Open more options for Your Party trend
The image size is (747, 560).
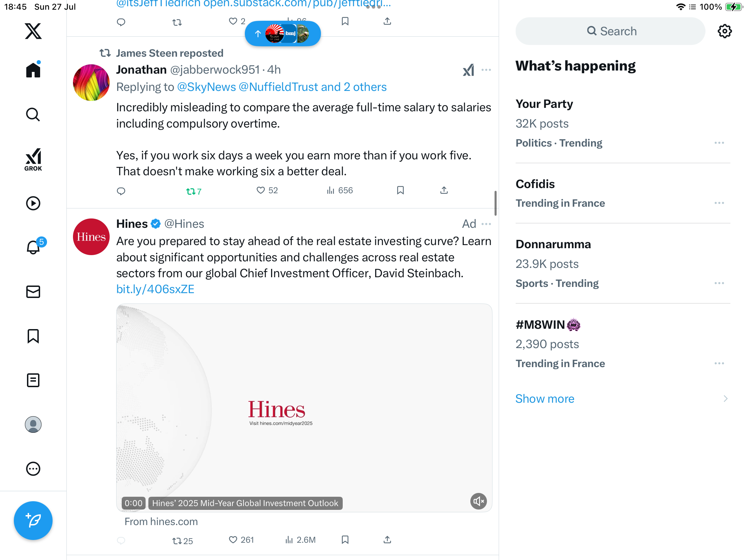tap(719, 143)
